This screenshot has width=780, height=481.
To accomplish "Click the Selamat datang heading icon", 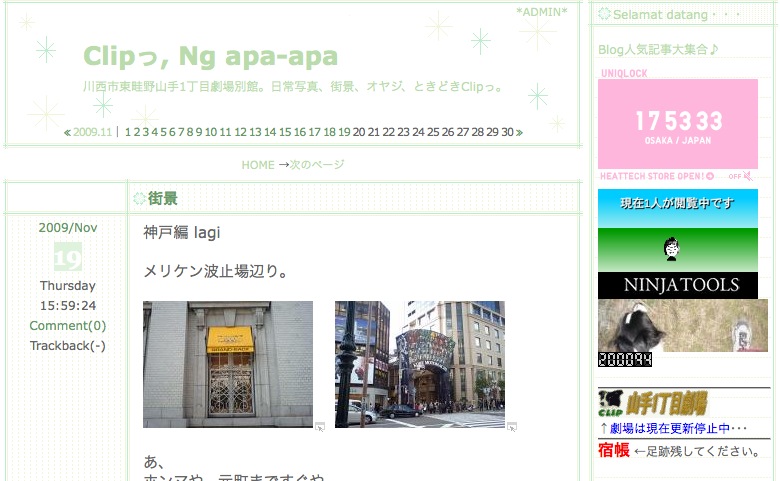I will pyautogui.click(x=604, y=14).
